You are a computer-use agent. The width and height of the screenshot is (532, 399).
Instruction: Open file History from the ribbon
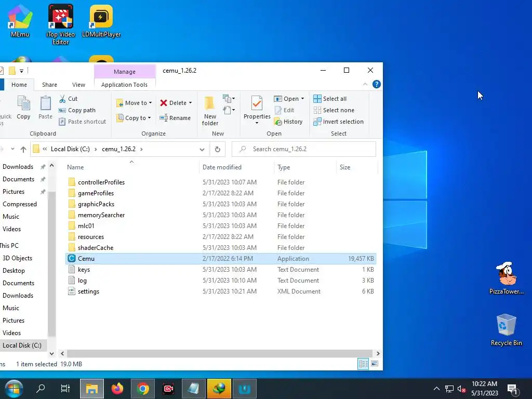coord(288,122)
